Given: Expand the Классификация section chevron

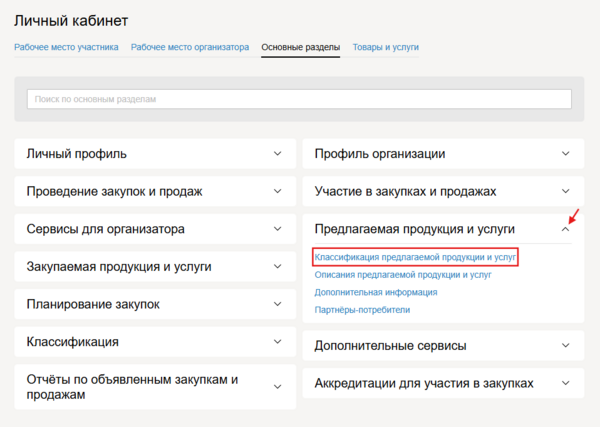Looking at the screenshot, I should pos(278,342).
